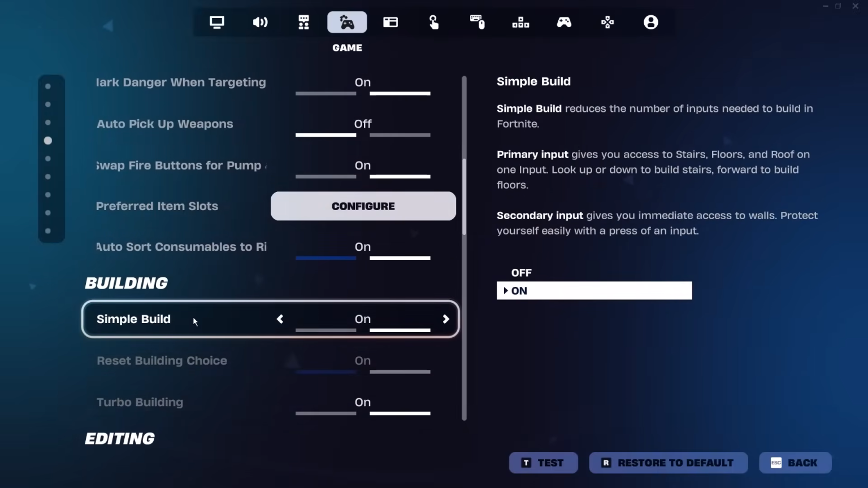The width and height of the screenshot is (868, 488).
Task: Select the Game settings controller icon
Action: (x=346, y=22)
